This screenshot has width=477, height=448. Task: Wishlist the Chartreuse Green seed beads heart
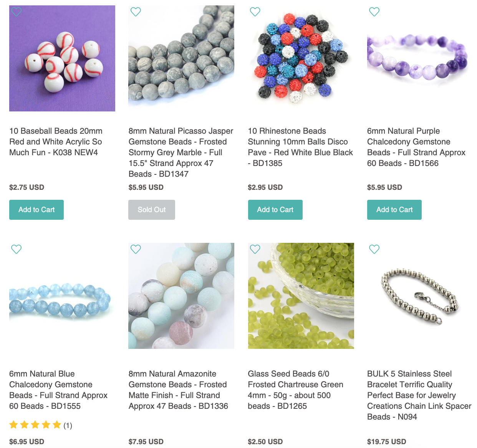tap(255, 249)
